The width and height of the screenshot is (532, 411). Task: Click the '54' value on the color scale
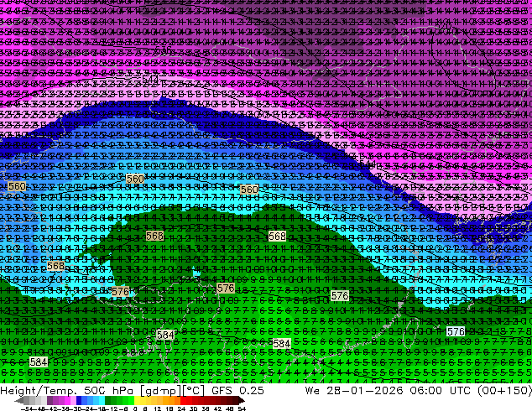pos(242,409)
